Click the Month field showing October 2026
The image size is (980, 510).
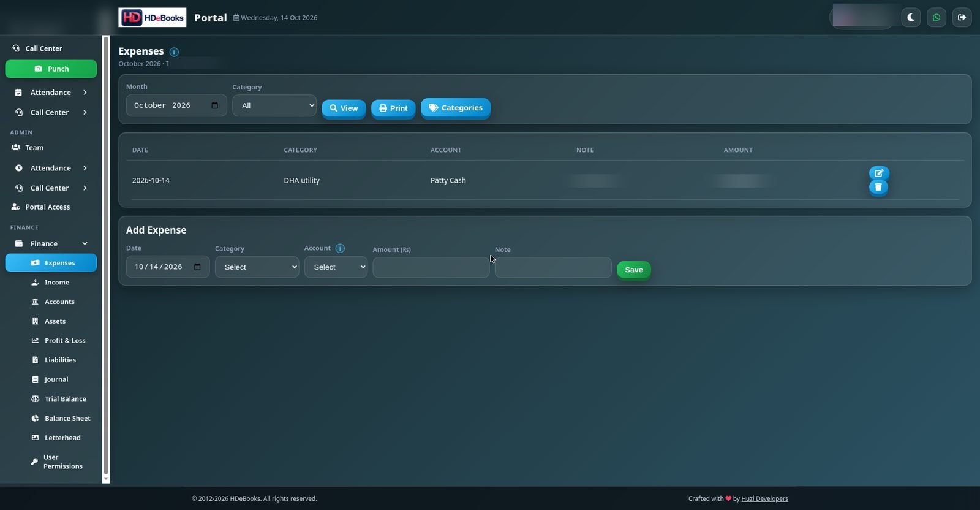coord(176,105)
